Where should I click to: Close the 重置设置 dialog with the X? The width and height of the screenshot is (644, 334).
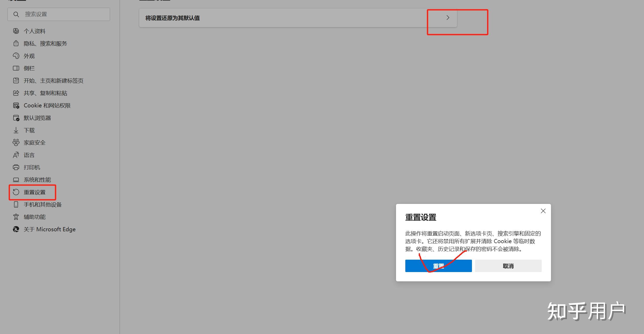tap(543, 211)
